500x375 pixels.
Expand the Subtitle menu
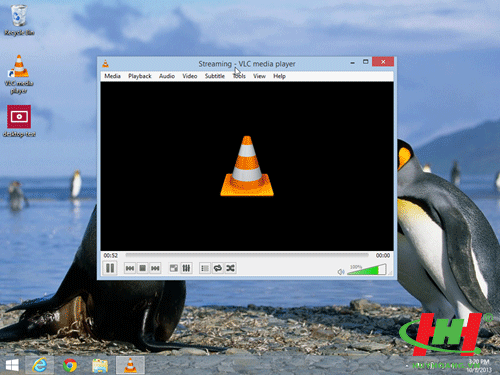point(215,76)
